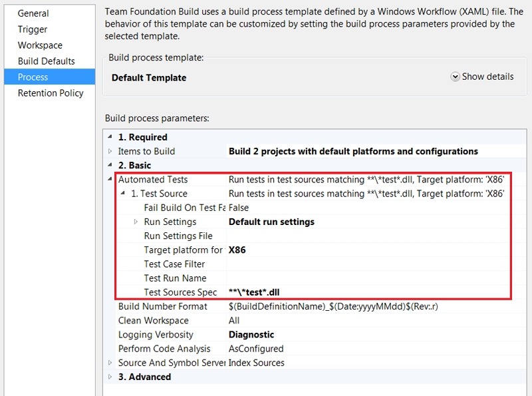532x396 pixels.
Task: Open the General section
Action: pos(33,13)
